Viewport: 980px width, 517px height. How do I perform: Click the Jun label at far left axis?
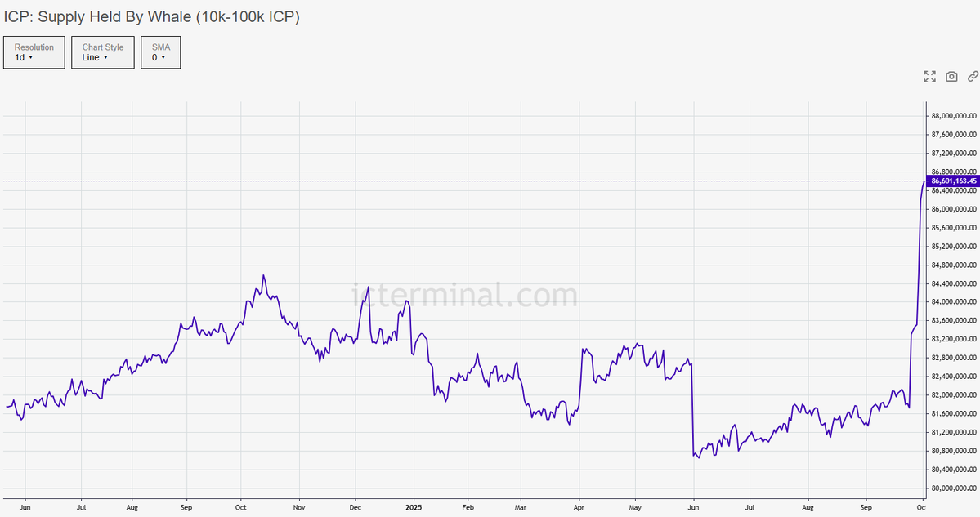[25, 508]
